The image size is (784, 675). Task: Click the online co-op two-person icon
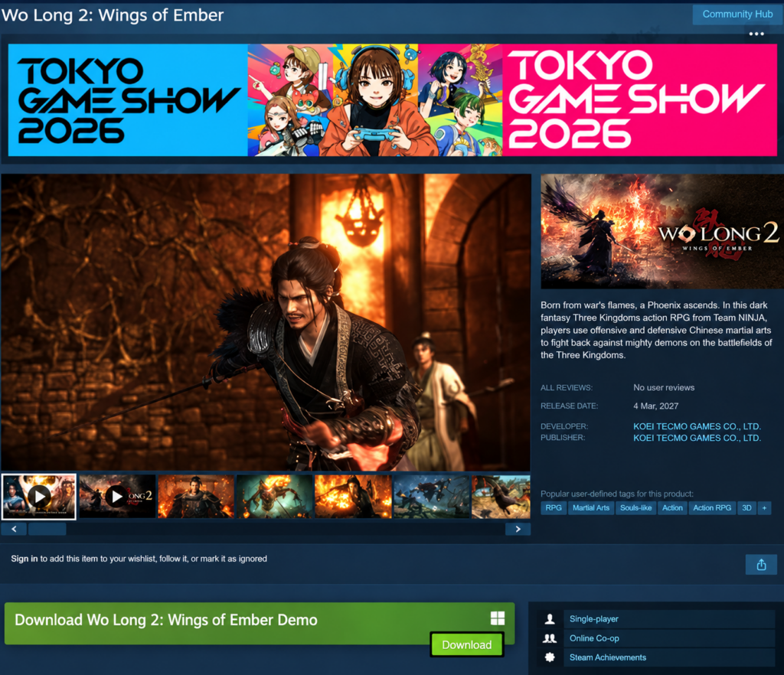tap(550, 638)
